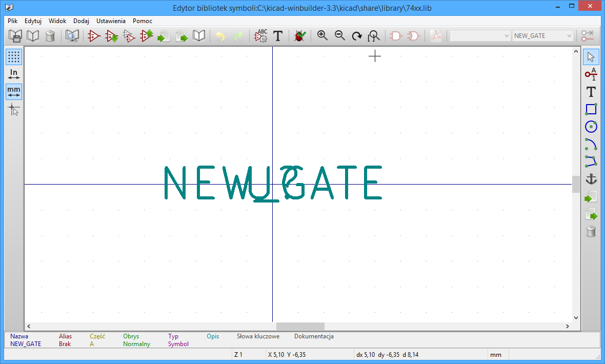
Task: Run the pin test ladybug tool
Action: coord(300,36)
